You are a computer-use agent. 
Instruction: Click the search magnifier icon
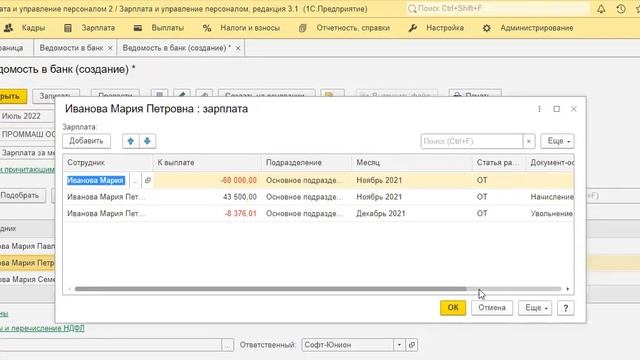tap(412, 9)
